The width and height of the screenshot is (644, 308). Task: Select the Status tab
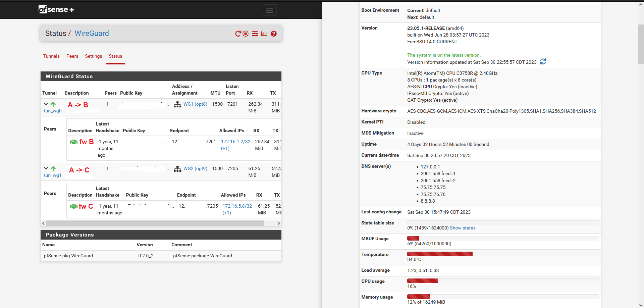click(115, 56)
